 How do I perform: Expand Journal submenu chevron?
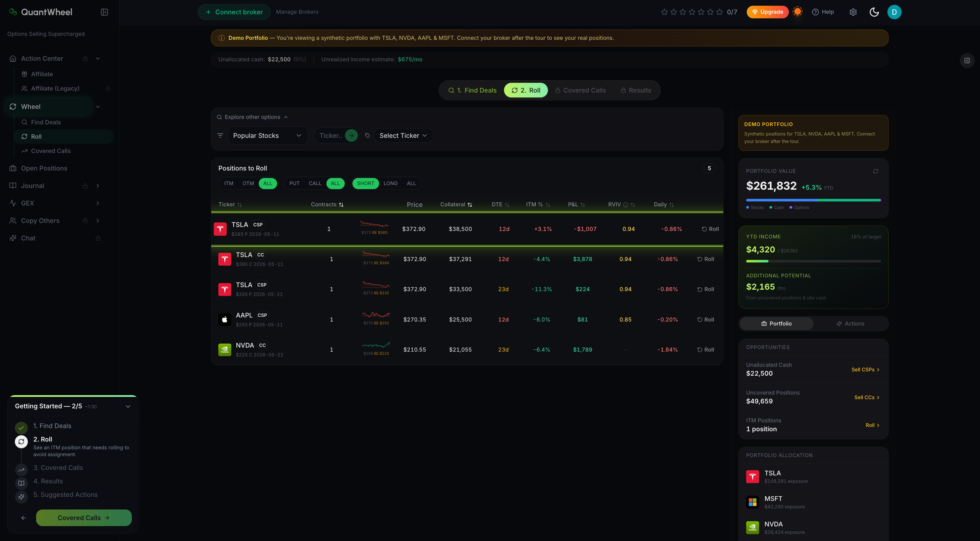(x=98, y=186)
